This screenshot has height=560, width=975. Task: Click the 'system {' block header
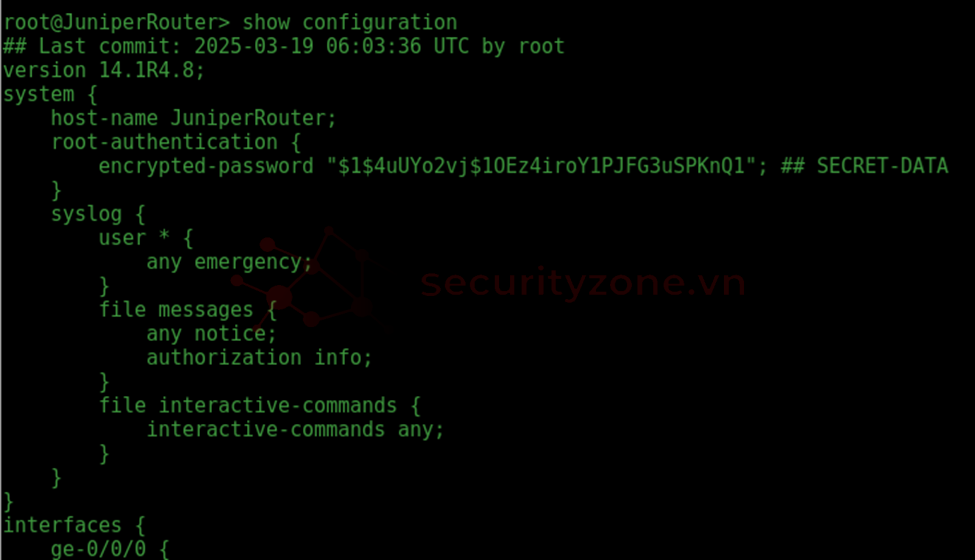pyautogui.click(x=50, y=94)
